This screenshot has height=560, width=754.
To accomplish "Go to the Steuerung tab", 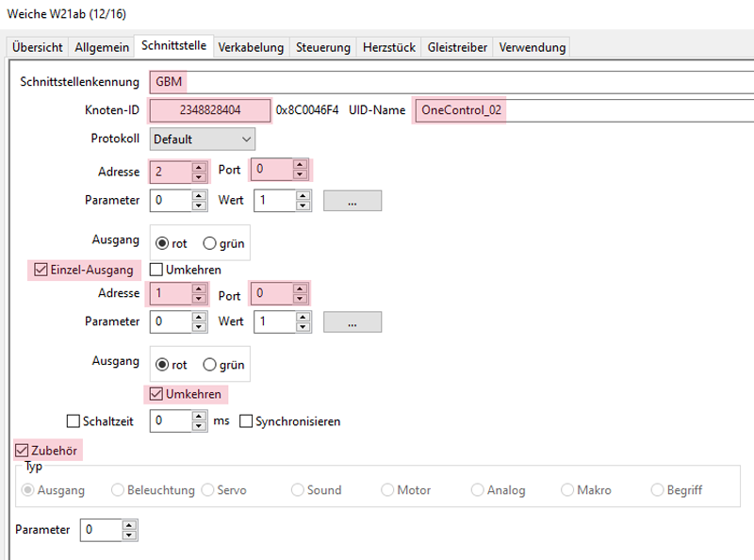I will pyautogui.click(x=322, y=47).
